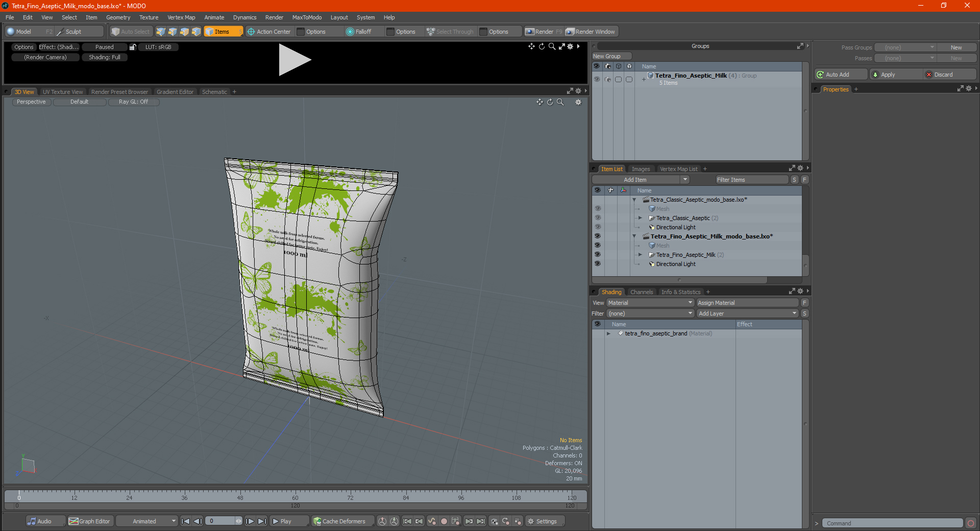The width and height of the screenshot is (980, 531).
Task: Expand the tetra_fino_aseptic_brand material
Action: (608, 333)
